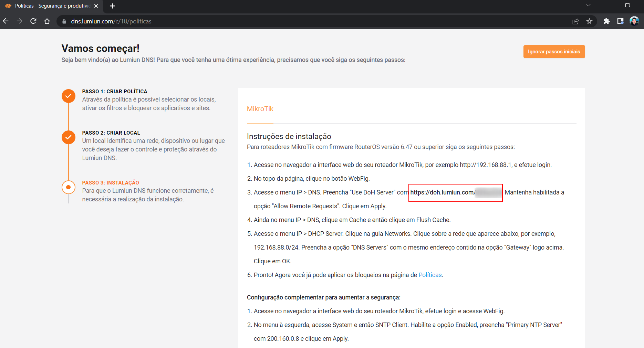Open the browser home page

[47, 21]
